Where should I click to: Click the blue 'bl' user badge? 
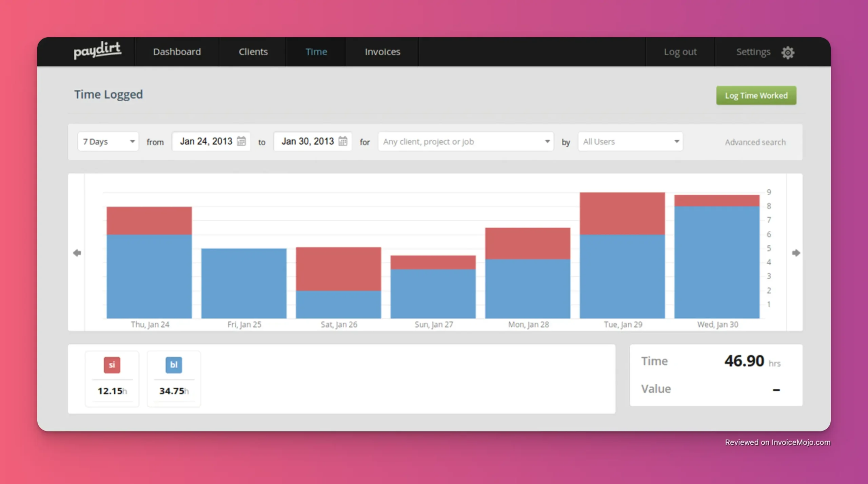(x=174, y=365)
